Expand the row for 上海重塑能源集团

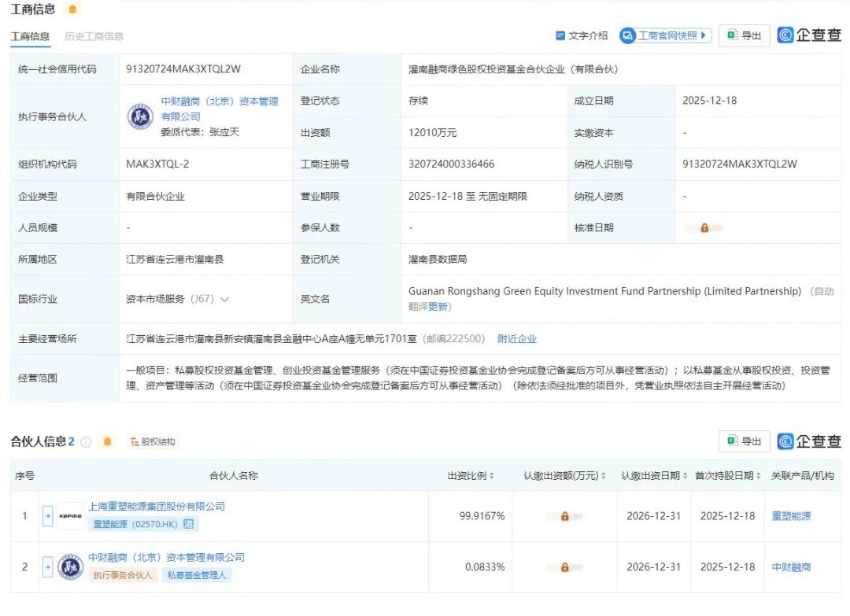[x=47, y=516]
